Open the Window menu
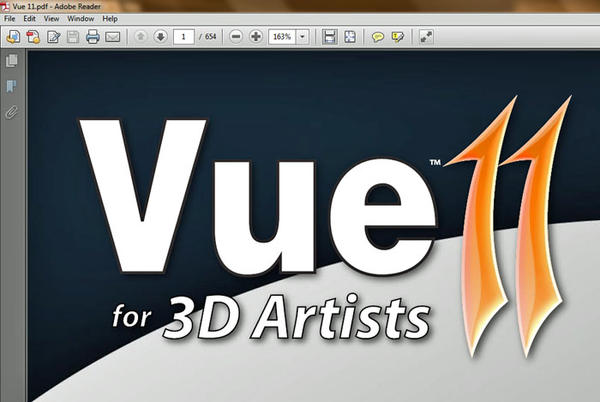The image size is (600, 402). pos(81,19)
